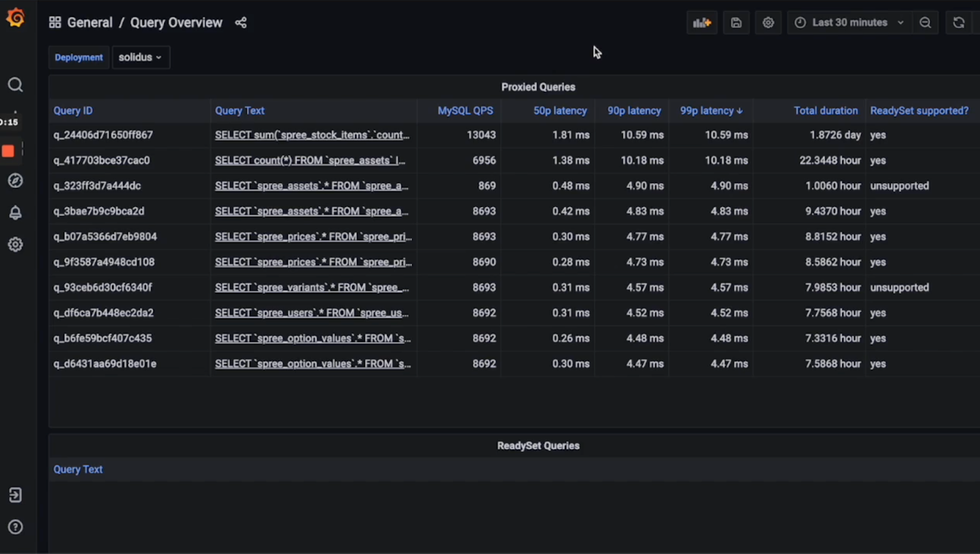
Task: Click 50p latency value 0.48 ms
Action: [571, 185]
